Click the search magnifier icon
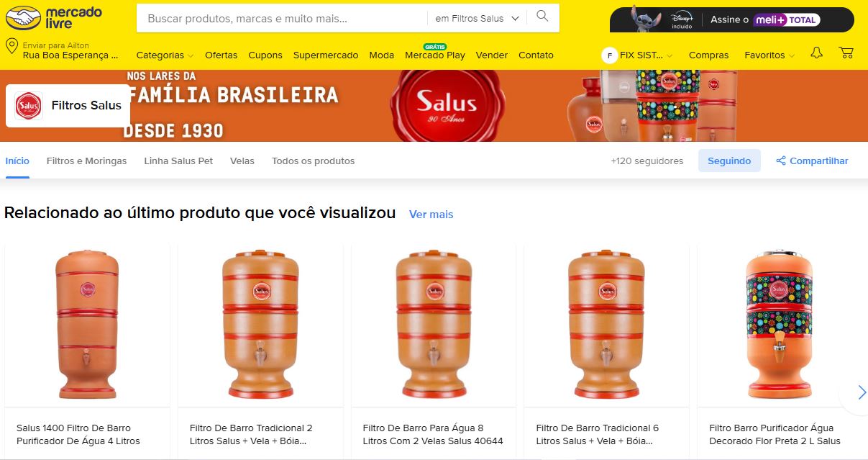868x460 pixels. pyautogui.click(x=542, y=17)
